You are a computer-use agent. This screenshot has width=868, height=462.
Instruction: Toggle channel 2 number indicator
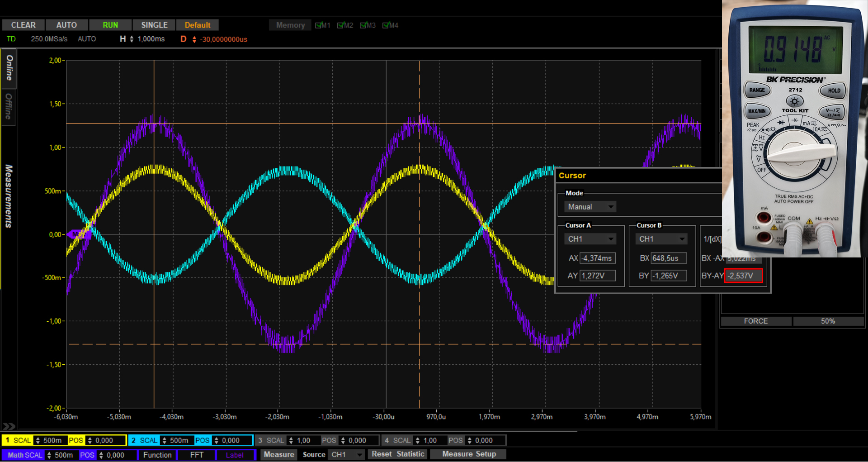tap(133, 440)
